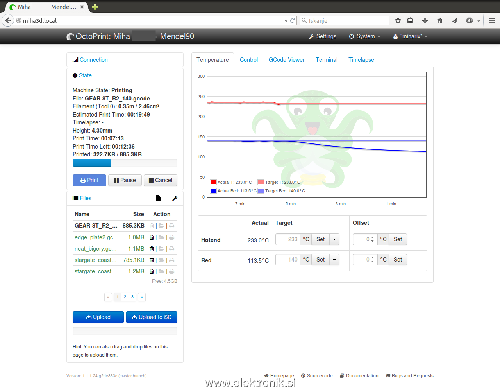Click the browser address bar
This screenshot has height=391, width=500.
point(150,21)
